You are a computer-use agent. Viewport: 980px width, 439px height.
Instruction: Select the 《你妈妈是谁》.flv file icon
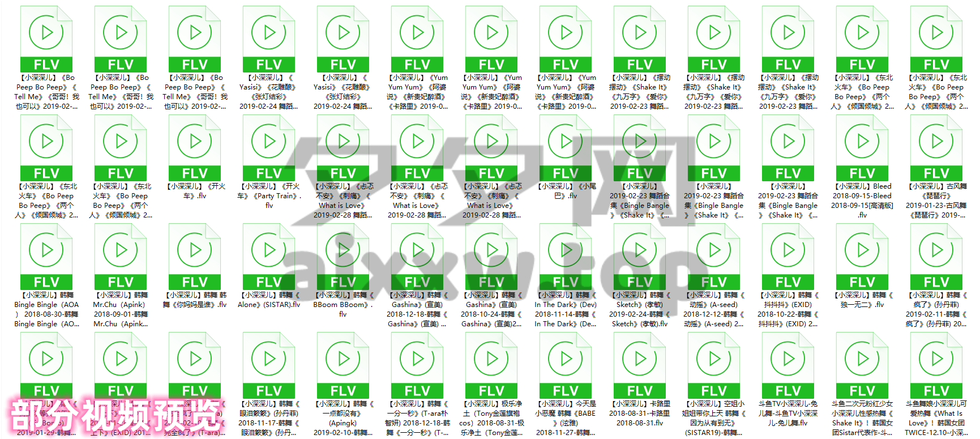pyautogui.click(x=195, y=257)
